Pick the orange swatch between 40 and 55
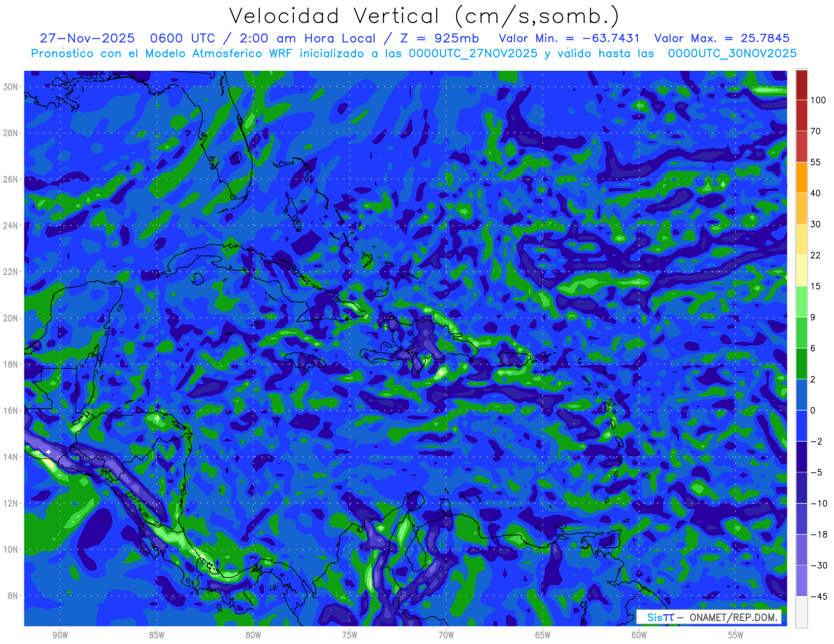The width and height of the screenshot is (834, 644). pyautogui.click(x=801, y=178)
